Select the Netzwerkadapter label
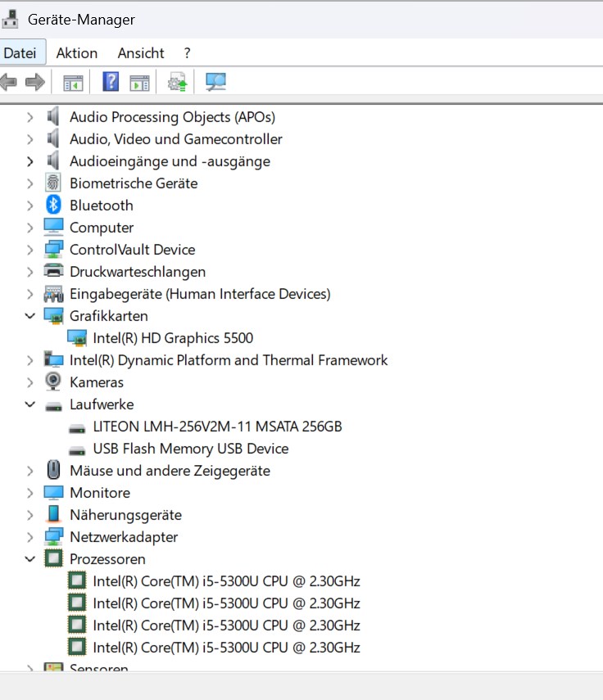603x700 pixels. pyautogui.click(x=124, y=537)
